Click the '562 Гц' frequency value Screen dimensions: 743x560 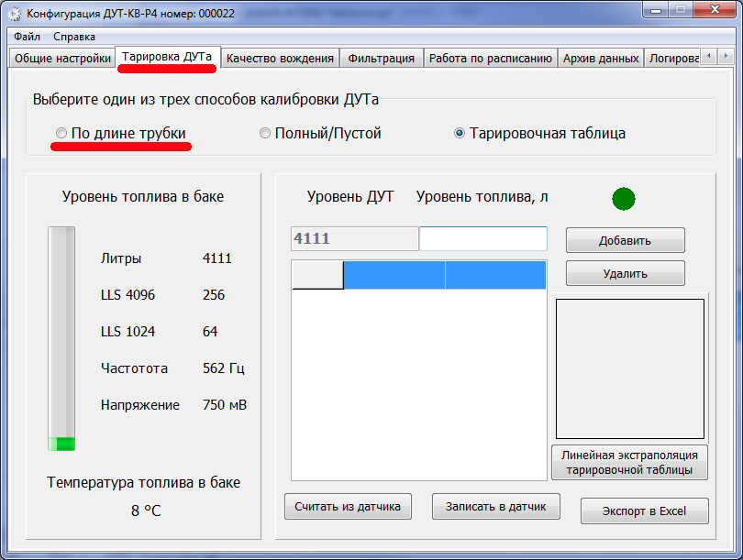tap(224, 368)
